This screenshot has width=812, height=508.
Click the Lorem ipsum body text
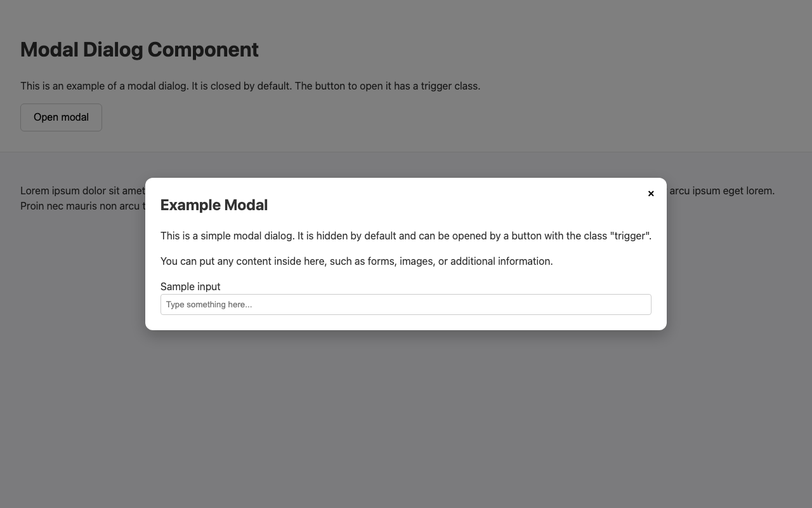76,190
